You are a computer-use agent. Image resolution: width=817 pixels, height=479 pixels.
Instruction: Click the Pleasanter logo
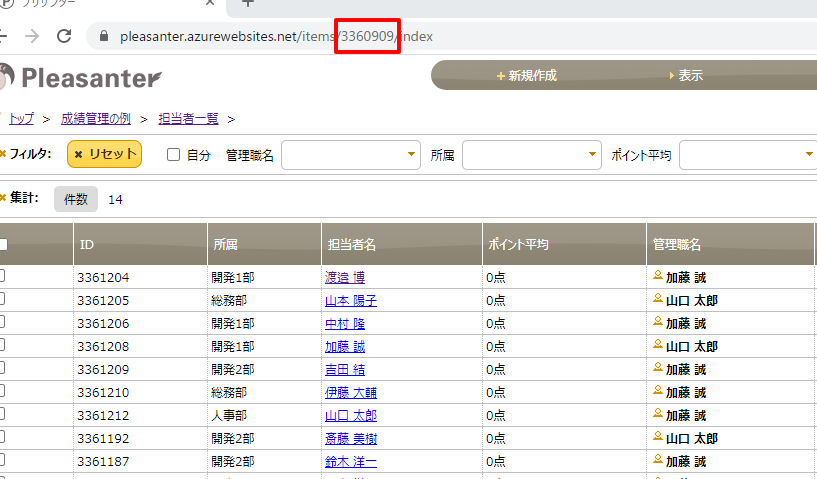pos(81,78)
